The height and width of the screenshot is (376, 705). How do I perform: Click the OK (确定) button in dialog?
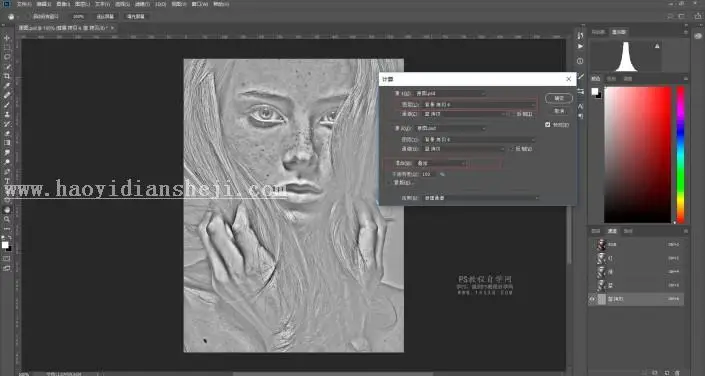tap(559, 98)
